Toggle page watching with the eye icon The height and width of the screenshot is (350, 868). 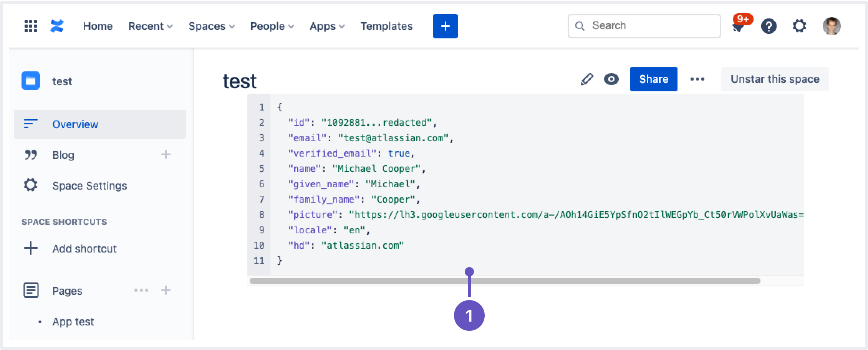pyautogui.click(x=612, y=79)
